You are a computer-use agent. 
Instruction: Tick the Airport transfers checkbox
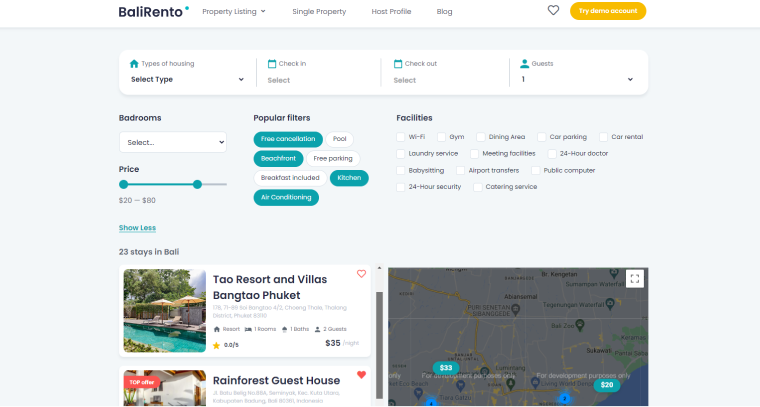[x=460, y=171]
